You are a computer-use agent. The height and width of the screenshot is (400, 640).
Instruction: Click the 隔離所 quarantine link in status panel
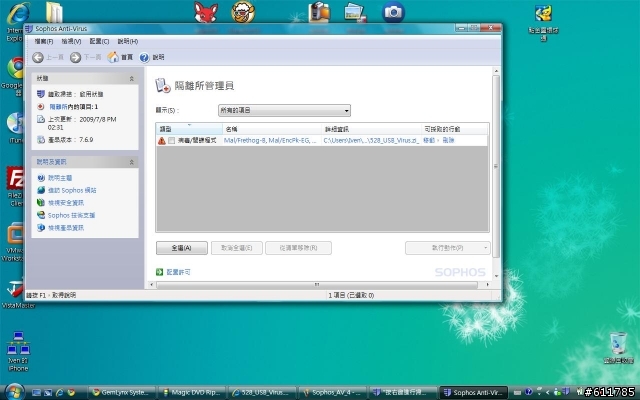[58, 107]
